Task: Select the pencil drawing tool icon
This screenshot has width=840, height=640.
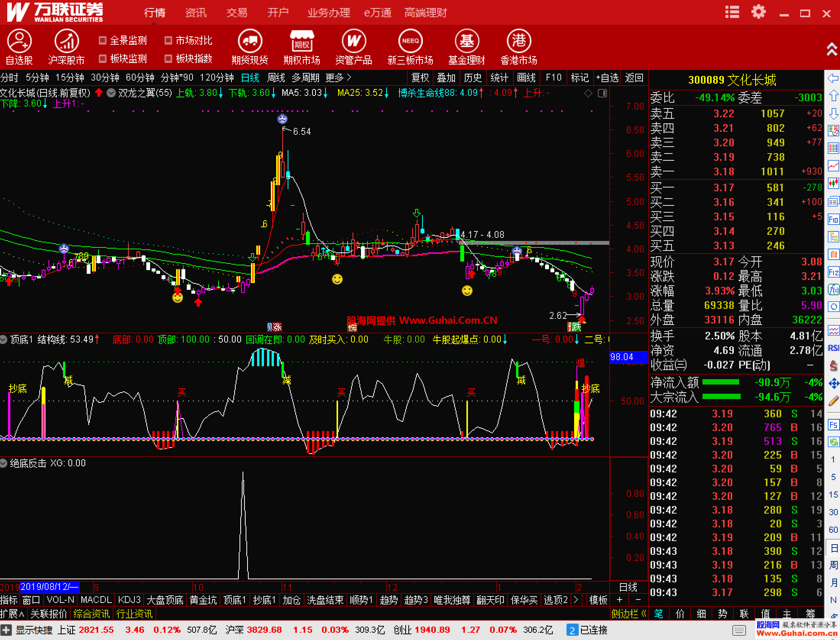Action: point(833,401)
